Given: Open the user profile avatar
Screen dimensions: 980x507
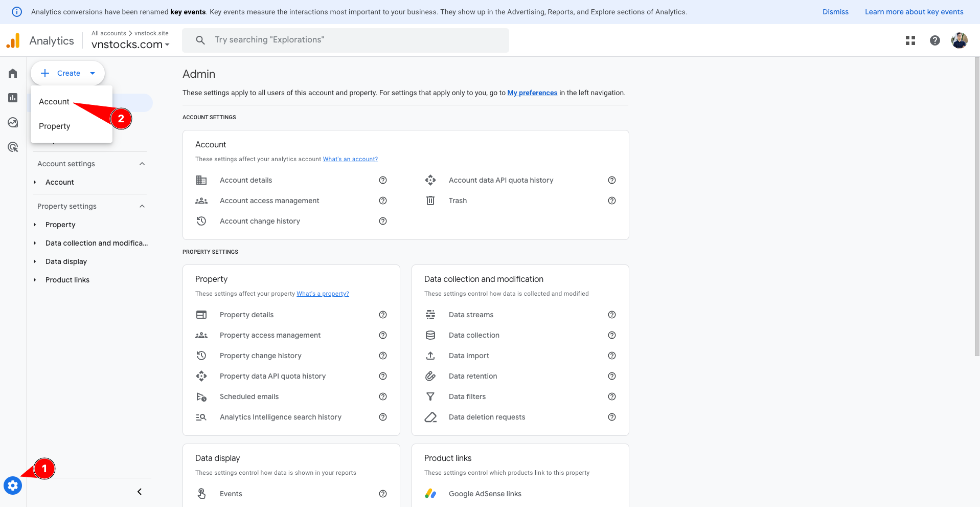Looking at the screenshot, I should click(959, 40).
